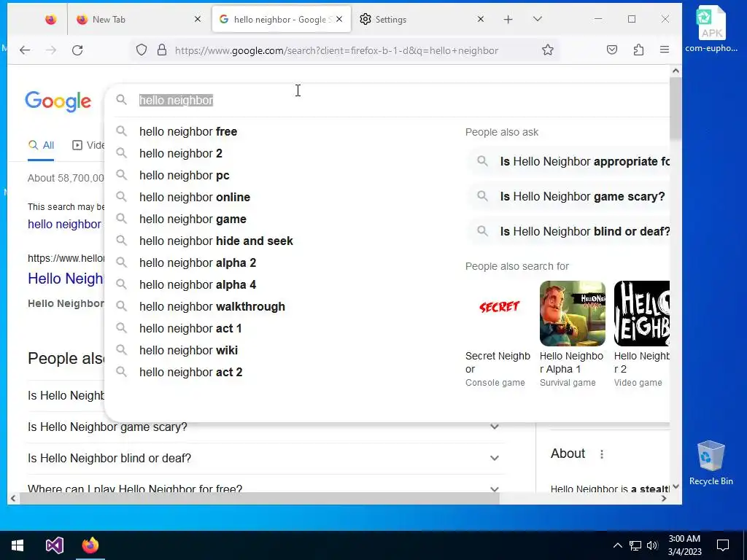Pick suggestion hello neighbor wiki

click(x=188, y=351)
